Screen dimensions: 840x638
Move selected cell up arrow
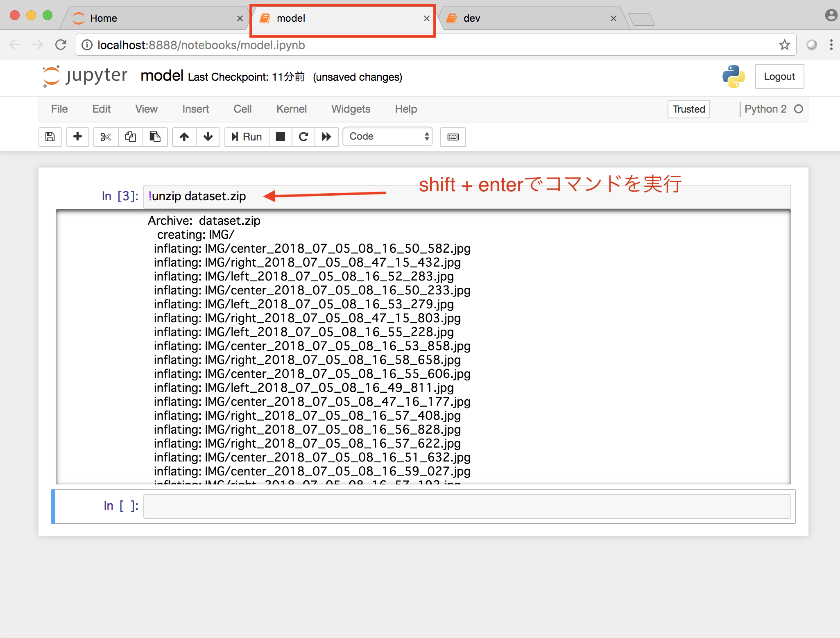pos(184,137)
